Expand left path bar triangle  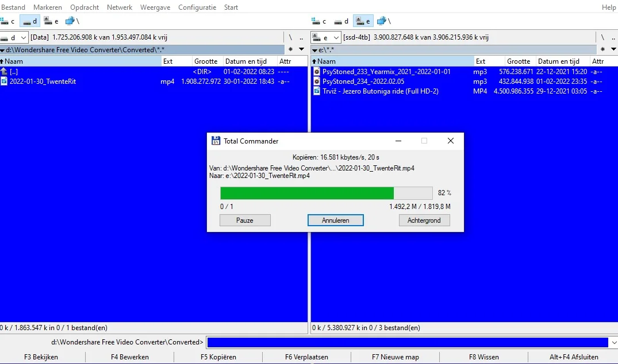click(2, 51)
